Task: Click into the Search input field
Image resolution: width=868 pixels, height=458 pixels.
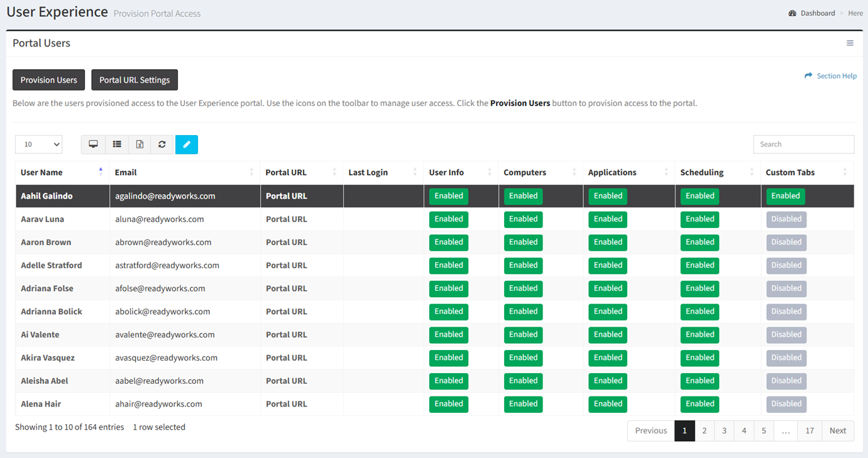Action: tap(803, 144)
